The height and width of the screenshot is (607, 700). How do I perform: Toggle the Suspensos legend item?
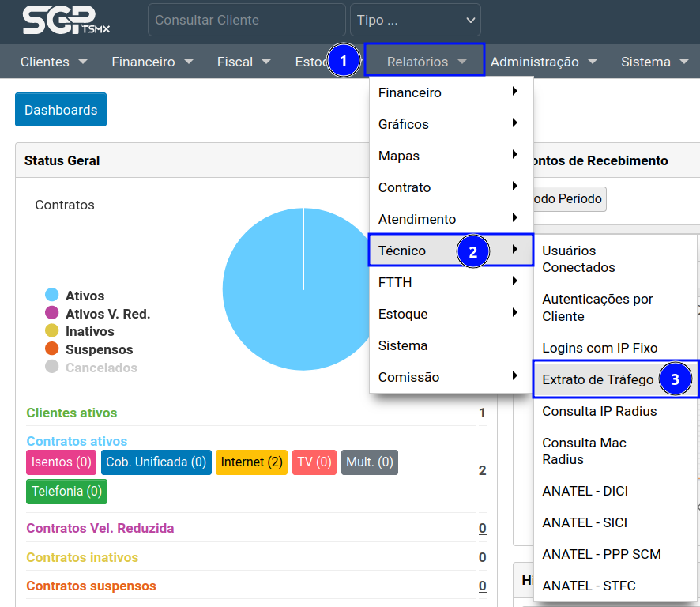99,349
